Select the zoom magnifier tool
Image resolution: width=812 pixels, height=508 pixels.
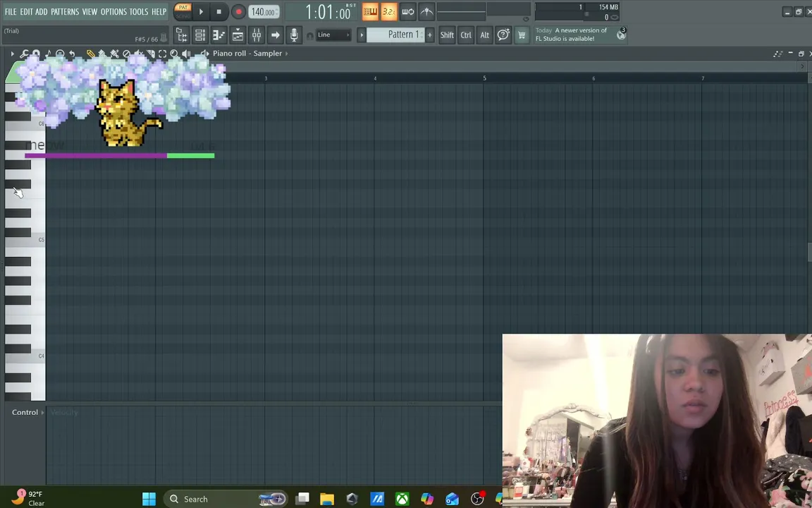174,54
